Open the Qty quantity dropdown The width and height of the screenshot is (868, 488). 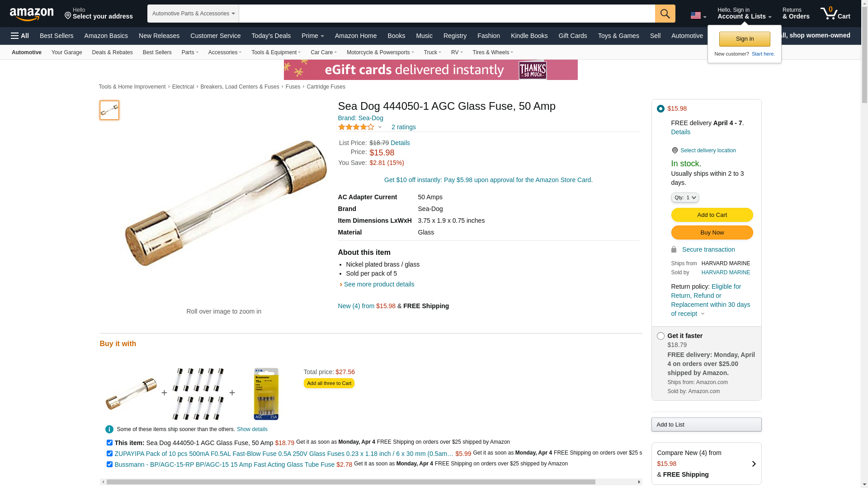tap(684, 197)
